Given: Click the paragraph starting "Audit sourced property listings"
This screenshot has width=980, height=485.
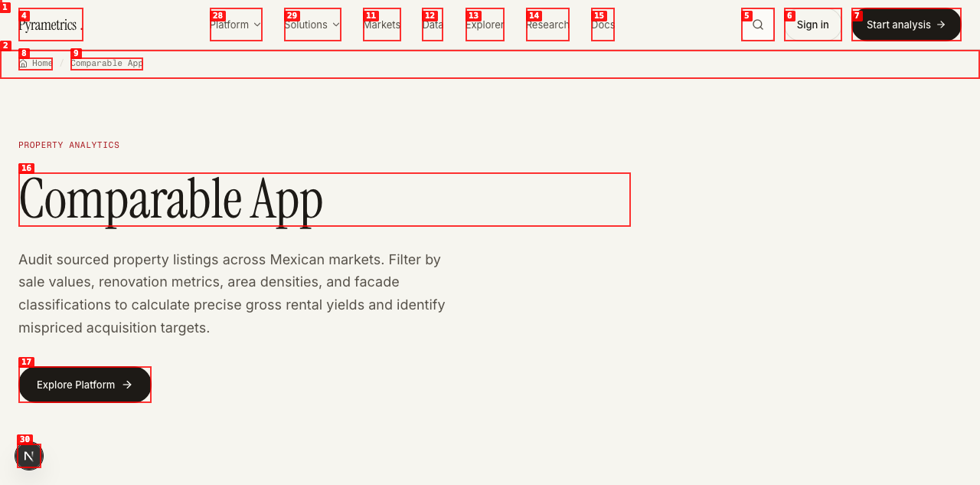Looking at the screenshot, I should [x=232, y=293].
